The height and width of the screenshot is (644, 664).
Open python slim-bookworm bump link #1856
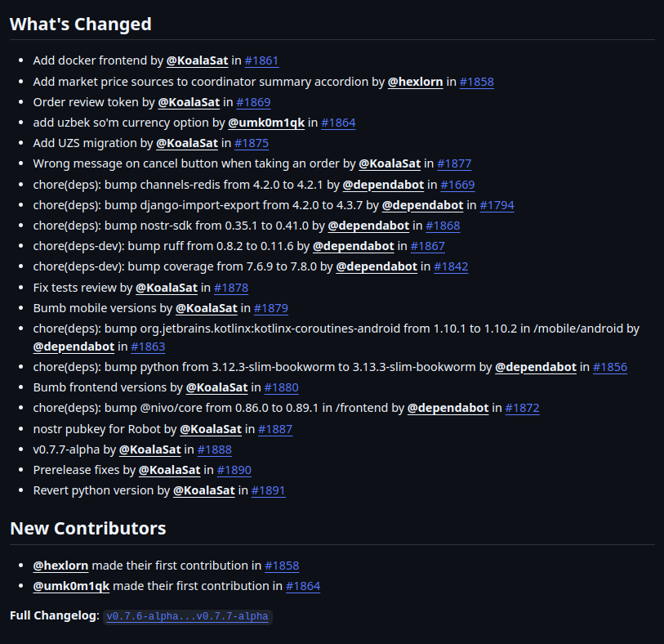(610, 367)
